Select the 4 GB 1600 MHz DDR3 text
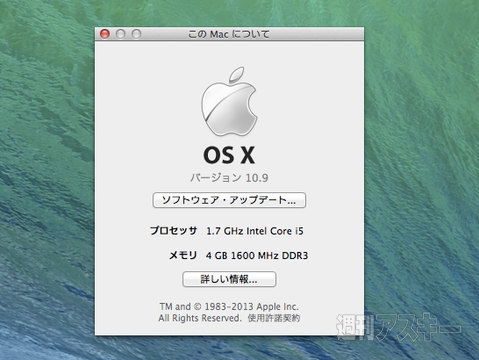Screen dimensions: 479x360 257,256
